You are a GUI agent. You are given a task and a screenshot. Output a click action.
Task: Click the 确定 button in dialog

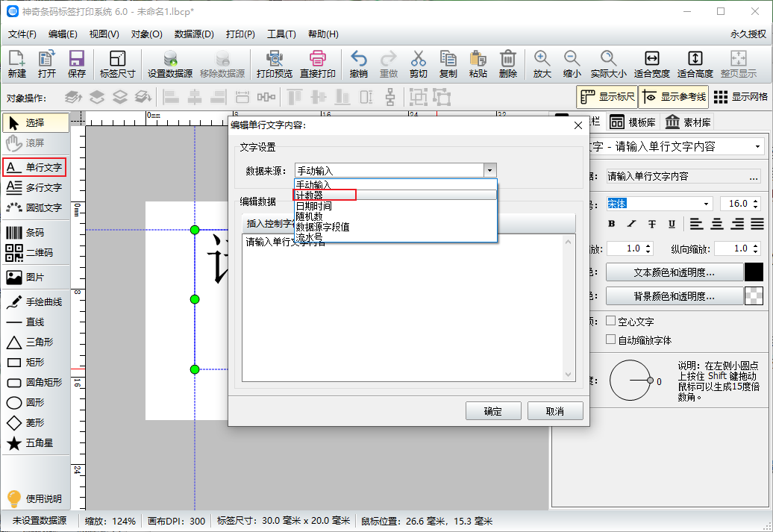click(x=492, y=411)
